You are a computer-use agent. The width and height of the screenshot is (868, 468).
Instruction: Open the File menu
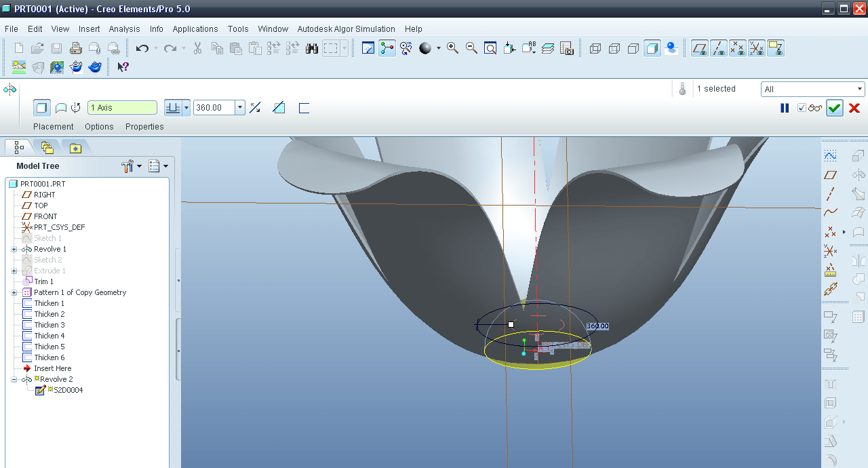(x=12, y=28)
